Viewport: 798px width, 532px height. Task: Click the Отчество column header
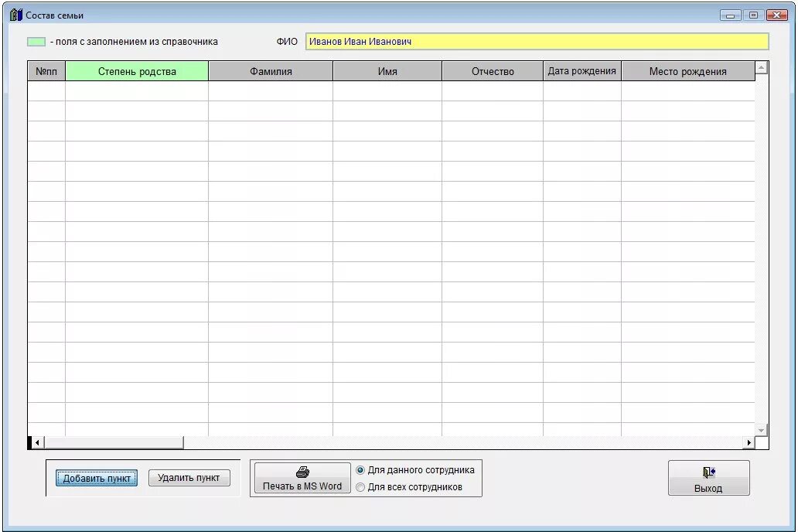493,71
